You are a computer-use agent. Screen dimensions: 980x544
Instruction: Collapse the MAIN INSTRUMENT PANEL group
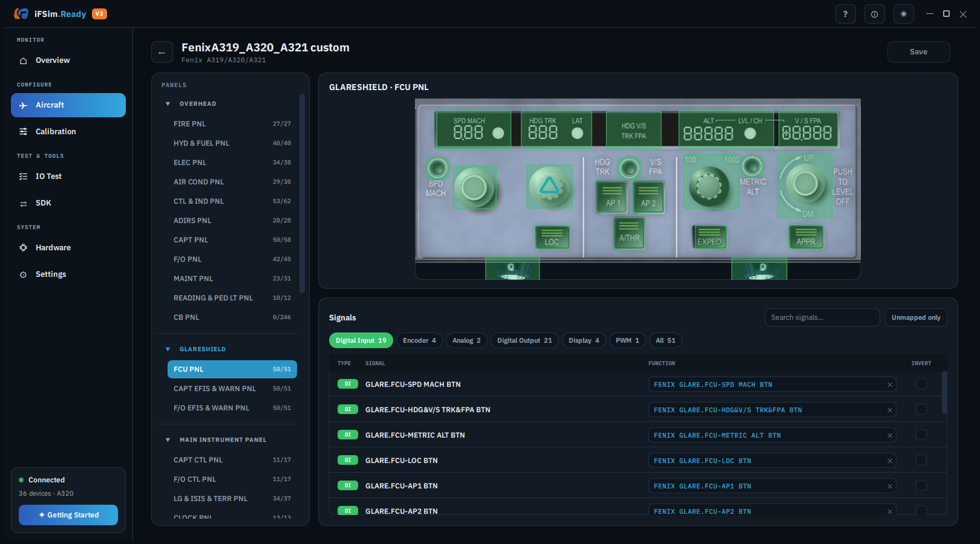pyautogui.click(x=168, y=440)
